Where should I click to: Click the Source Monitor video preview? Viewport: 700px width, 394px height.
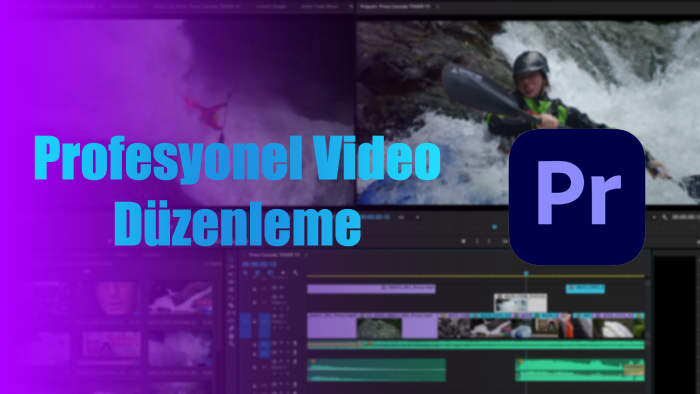[179, 112]
